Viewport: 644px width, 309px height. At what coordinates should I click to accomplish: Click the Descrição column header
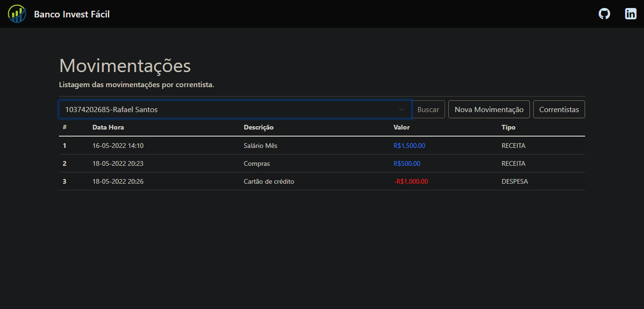(x=258, y=127)
